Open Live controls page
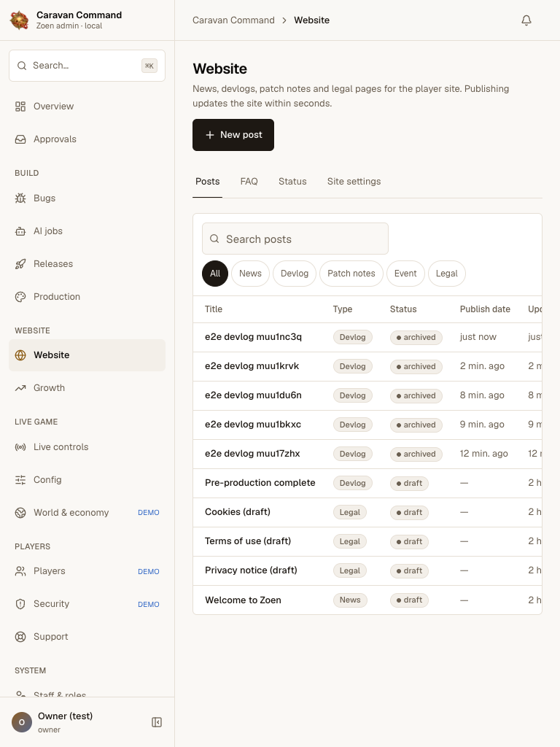 87,447
